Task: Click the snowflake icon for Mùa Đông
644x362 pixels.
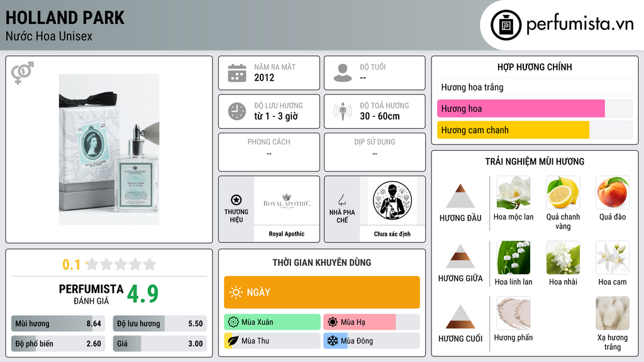Action: (x=333, y=341)
